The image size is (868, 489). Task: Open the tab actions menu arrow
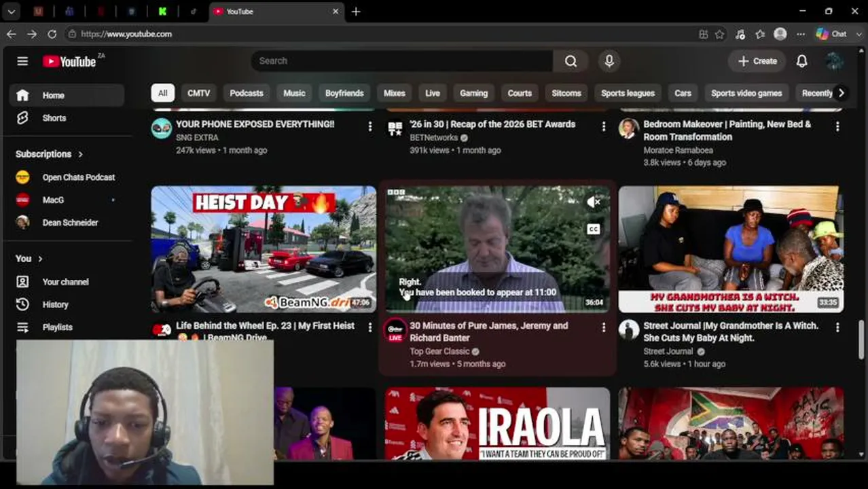coord(12,12)
